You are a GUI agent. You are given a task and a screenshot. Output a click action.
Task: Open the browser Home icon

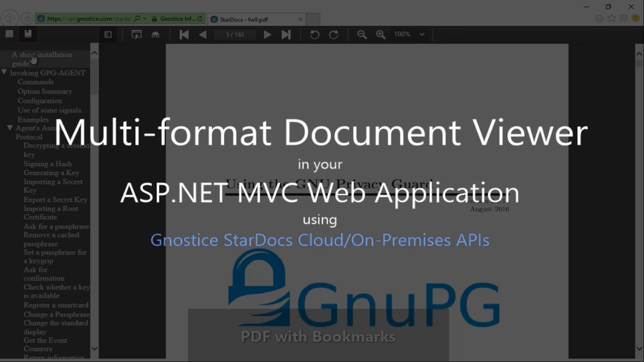point(599,18)
